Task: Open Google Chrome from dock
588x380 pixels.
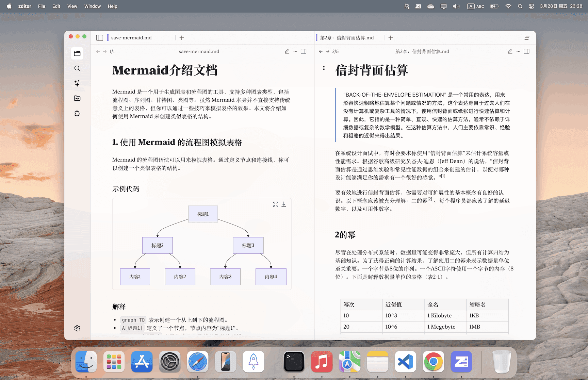Action: [434, 362]
